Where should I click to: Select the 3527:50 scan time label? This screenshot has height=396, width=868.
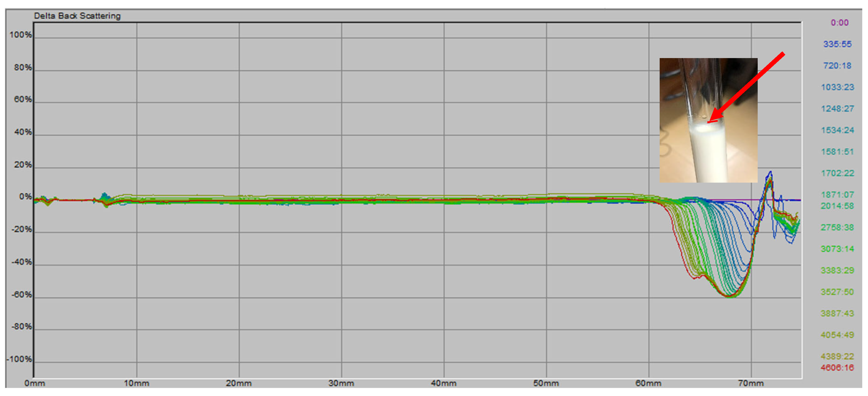(837, 292)
